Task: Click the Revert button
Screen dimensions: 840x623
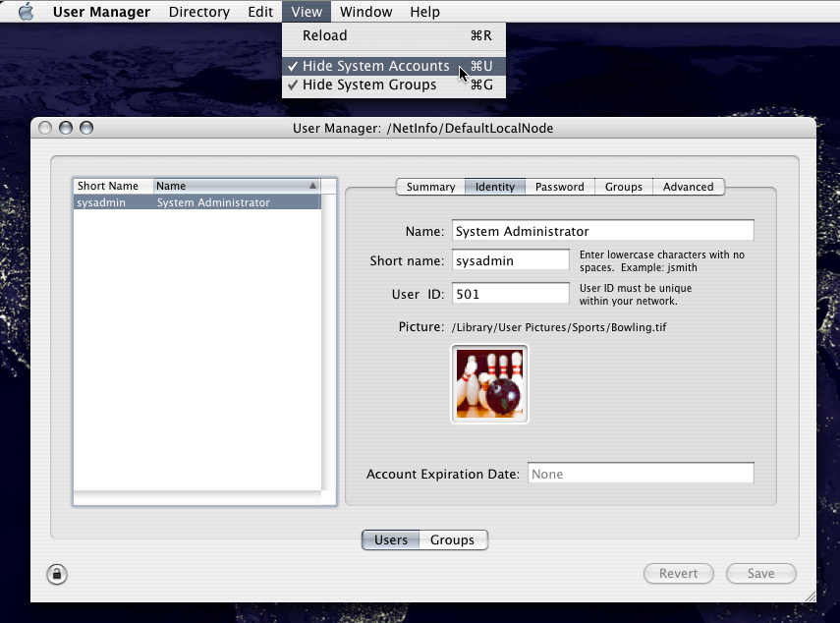Action: [678, 573]
